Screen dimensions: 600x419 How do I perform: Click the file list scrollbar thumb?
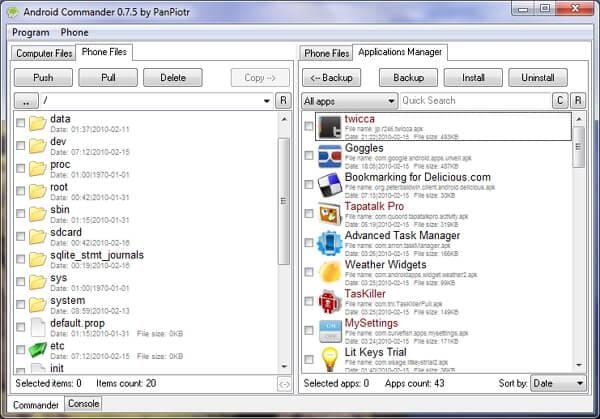coord(284,201)
